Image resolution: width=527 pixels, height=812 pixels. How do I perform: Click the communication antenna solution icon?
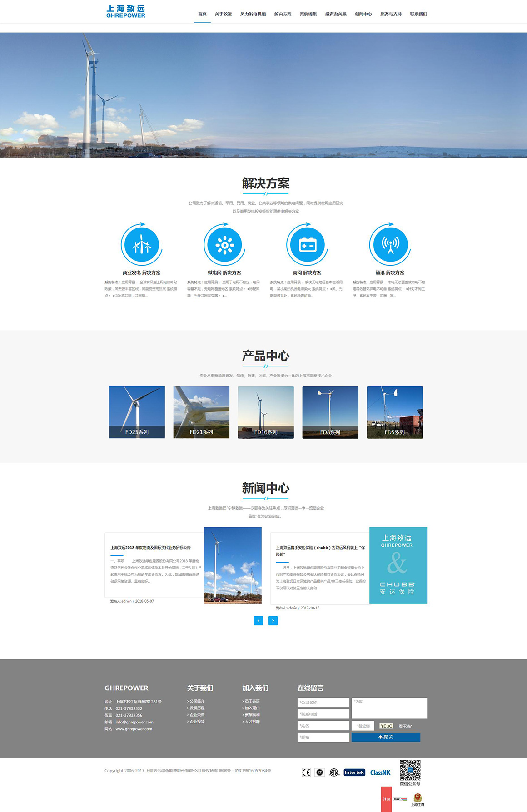tap(390, 245)
